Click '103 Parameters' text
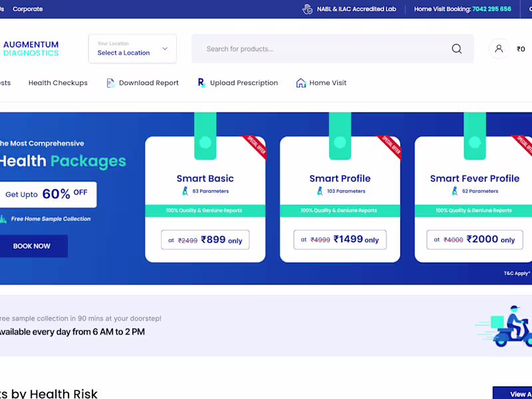 tap(346, 191)
